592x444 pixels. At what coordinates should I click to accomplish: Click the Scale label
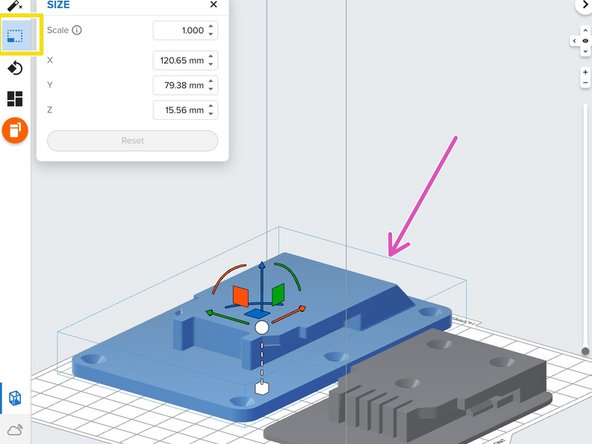click(x=58, y=30)
